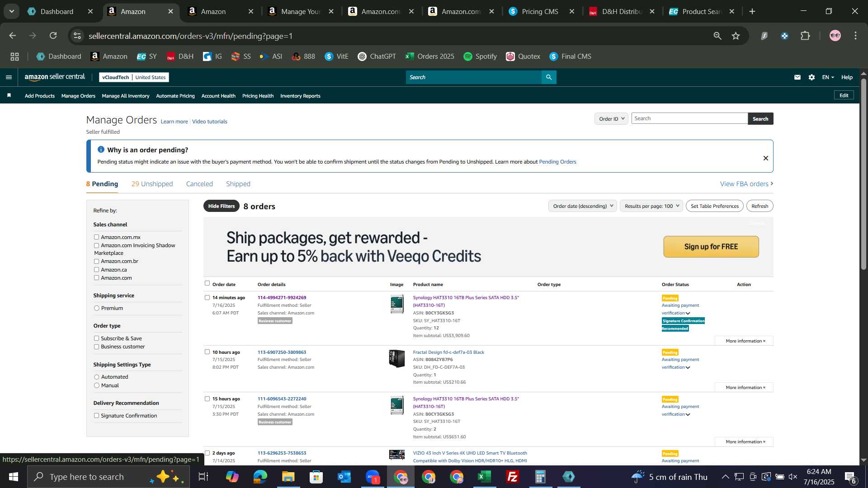The image size is (868, 488).
Task: Bookmark this page with the star icon
Action: point(736,36)
